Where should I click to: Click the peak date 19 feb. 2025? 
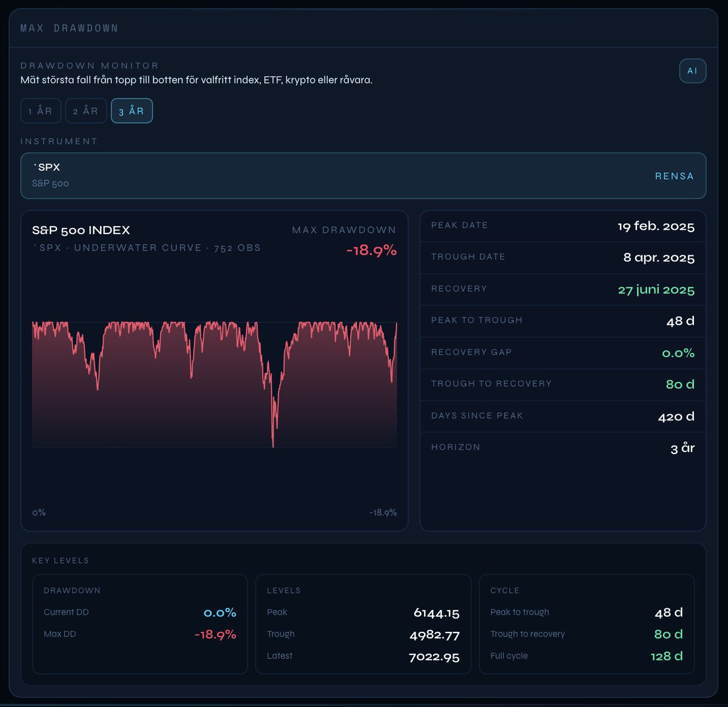pos(656,226)
